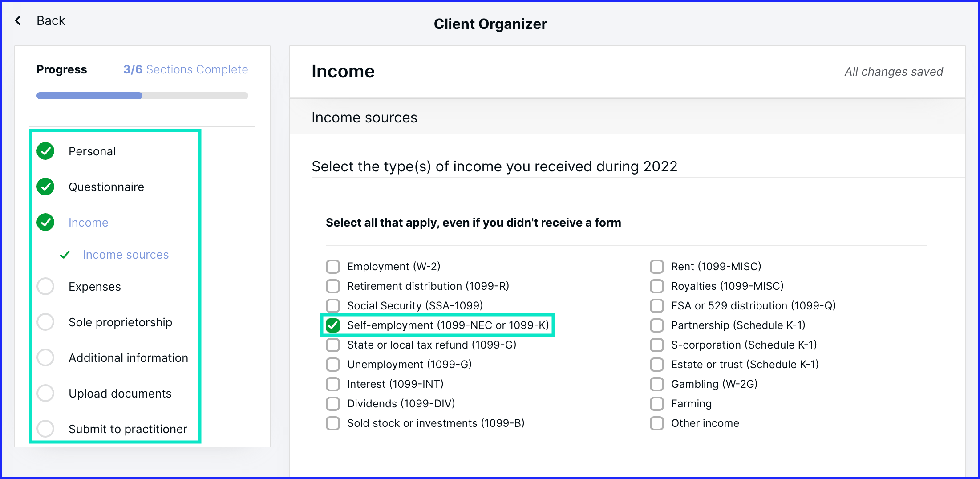The width and height of the screenshot is (980, 479).
Task: Click the empty circle icon beside Expenses
Action: (x=45, y=286)
